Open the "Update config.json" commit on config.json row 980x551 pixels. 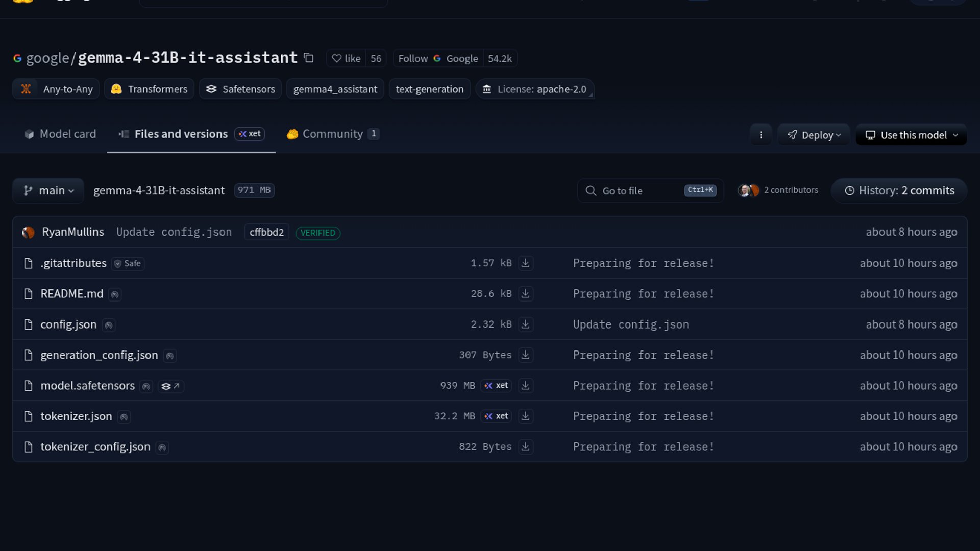tap(631, 324)
